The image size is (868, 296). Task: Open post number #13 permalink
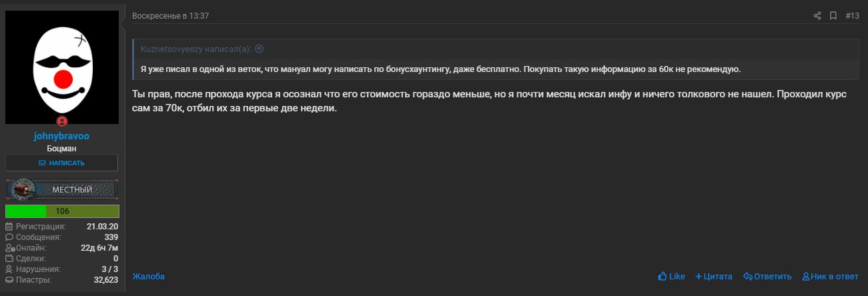[x=852, y=15]
